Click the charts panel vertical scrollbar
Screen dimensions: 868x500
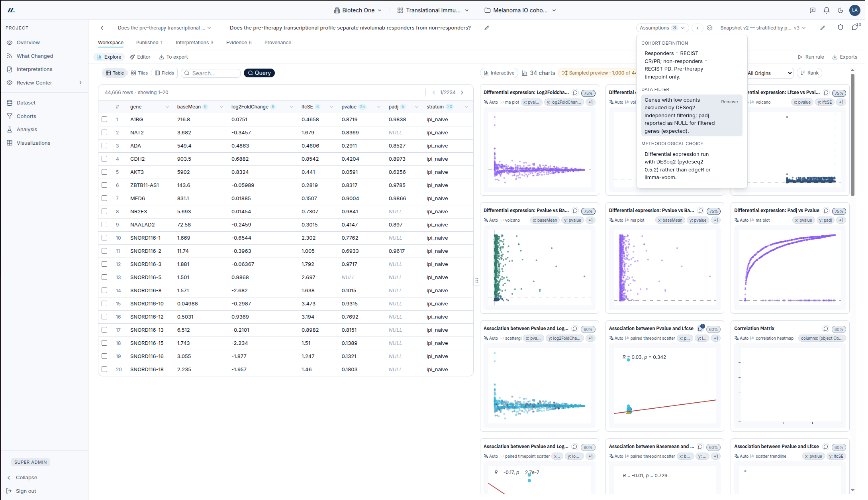(852, 134)
